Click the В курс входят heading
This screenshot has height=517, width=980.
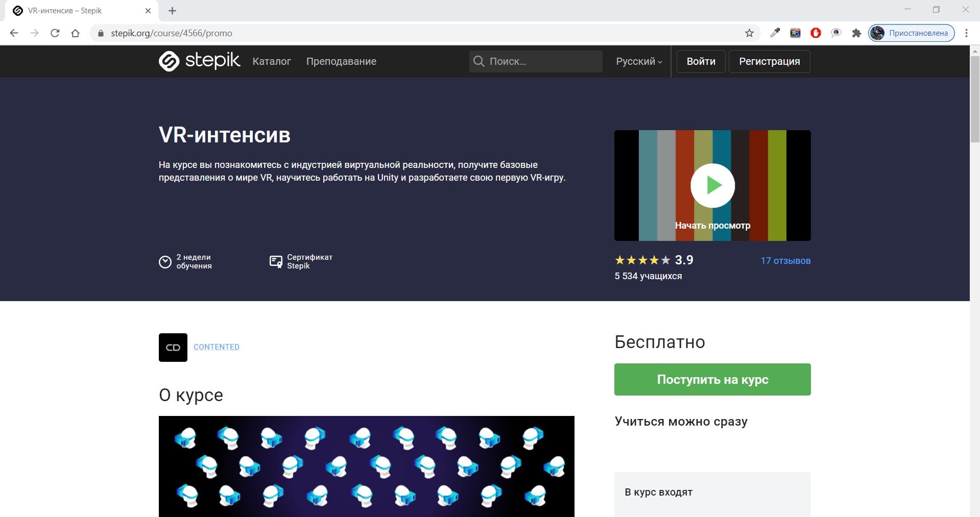(659, 493)
